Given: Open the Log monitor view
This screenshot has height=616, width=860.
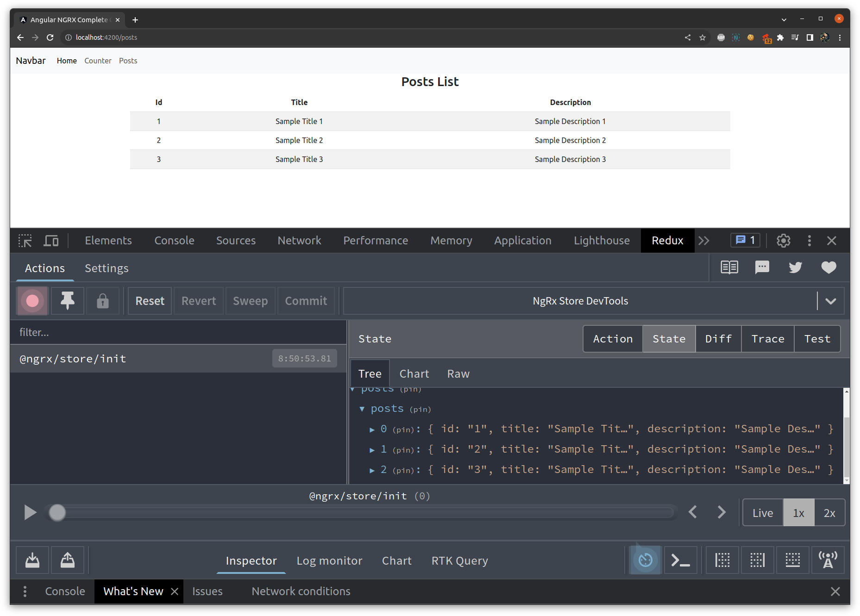Looking at the screenshot, I should click(x=329, y=560).
